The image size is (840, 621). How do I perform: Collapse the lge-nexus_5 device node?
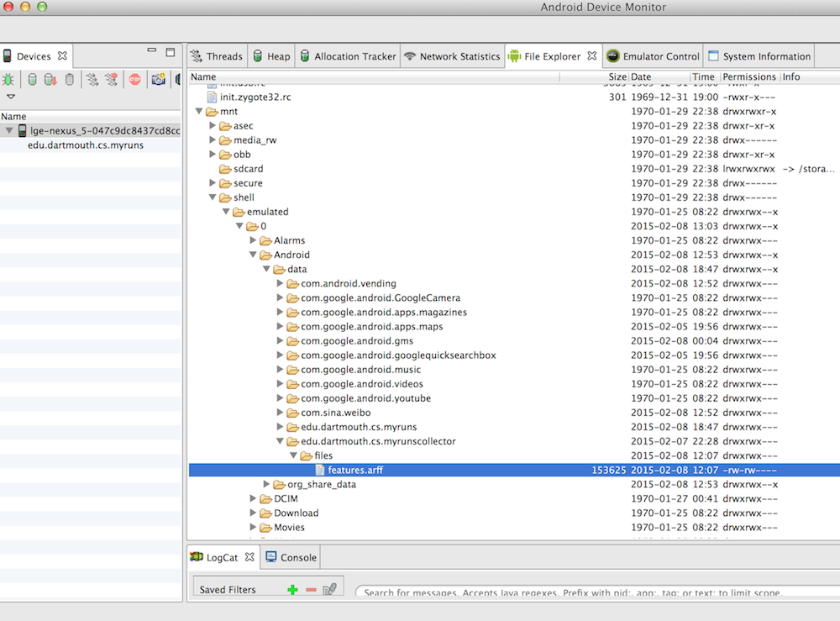(9, 130)
